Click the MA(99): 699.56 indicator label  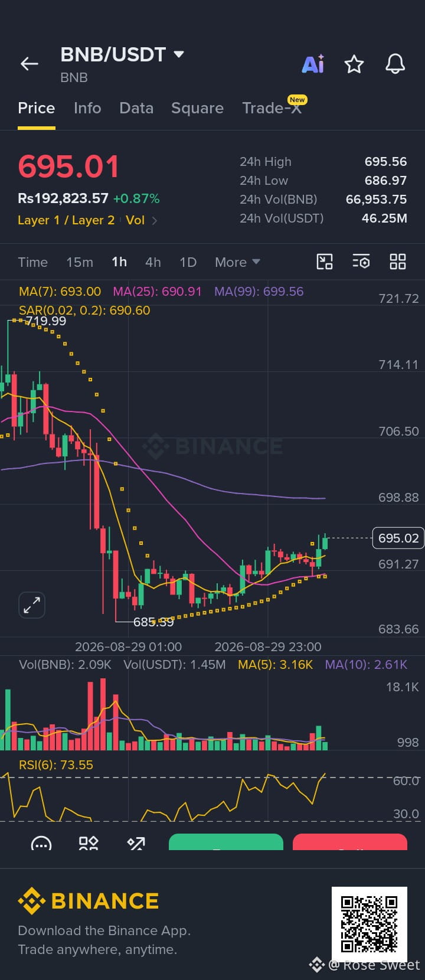tap(259, 292)
